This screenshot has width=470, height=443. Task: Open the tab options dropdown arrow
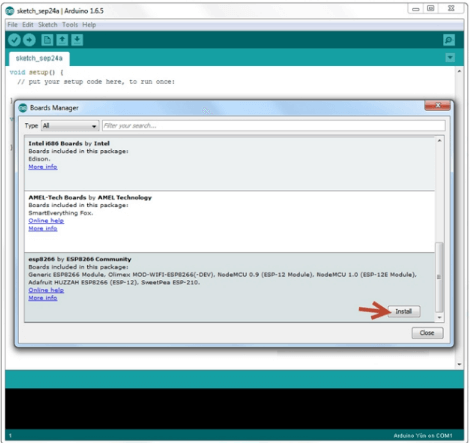(x=450, y=58)
